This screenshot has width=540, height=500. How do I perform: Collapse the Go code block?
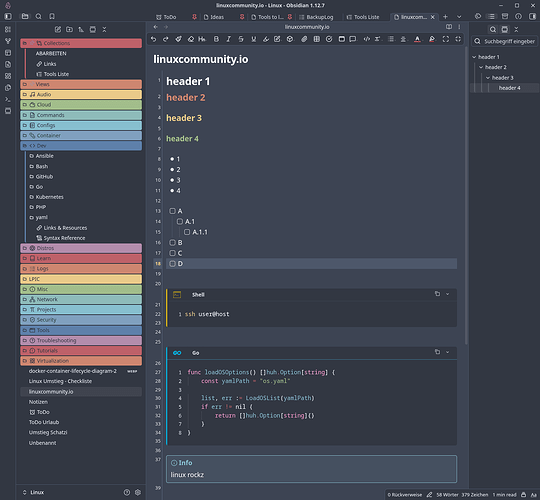pyautogui.click(x=448, y=352)
